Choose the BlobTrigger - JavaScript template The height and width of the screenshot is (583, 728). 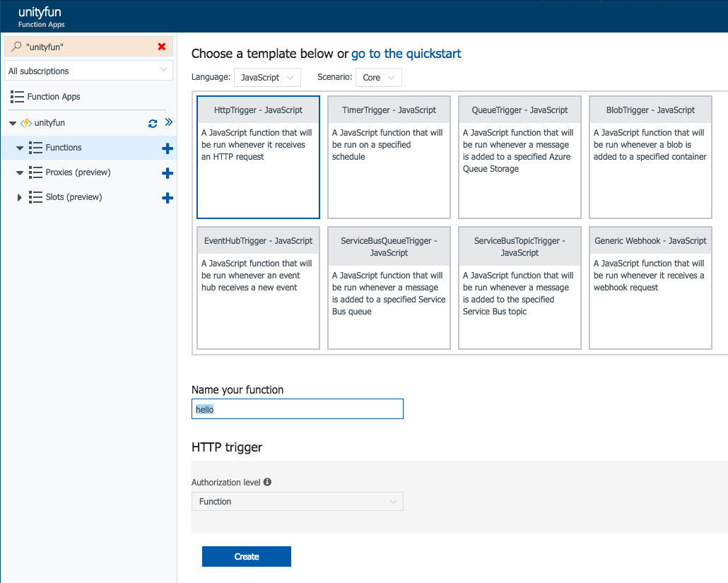(x=650, y=157)
